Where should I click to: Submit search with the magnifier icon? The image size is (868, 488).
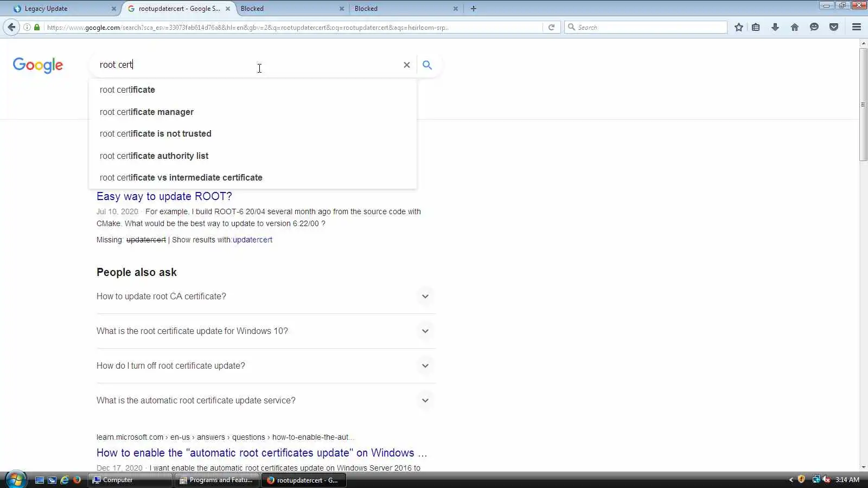[x=427, y=65]
